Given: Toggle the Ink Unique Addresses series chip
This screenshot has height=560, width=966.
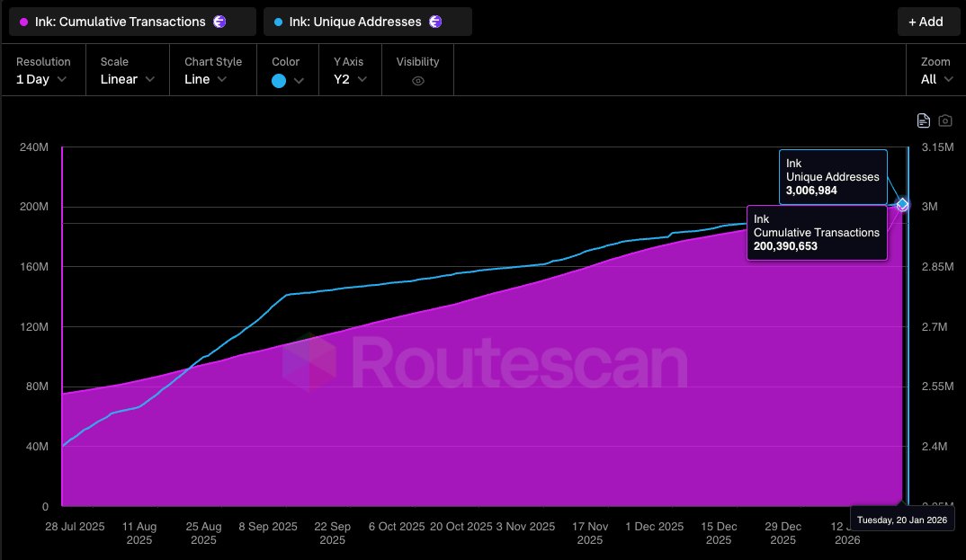Looking at the screenshot, I should (x=367, y=21).
